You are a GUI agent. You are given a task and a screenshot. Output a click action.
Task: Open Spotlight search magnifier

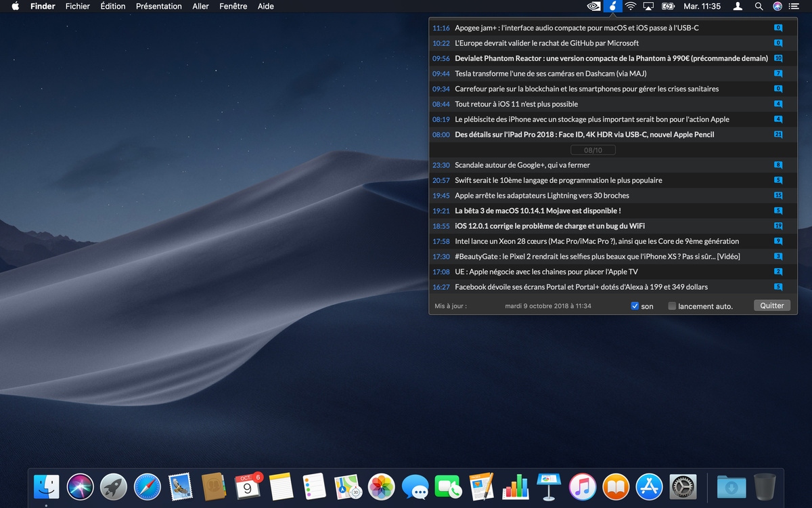tap(759, 6)
